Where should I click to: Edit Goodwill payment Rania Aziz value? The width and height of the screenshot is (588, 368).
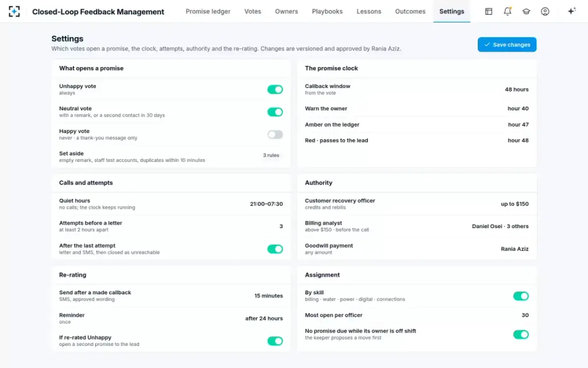point(514,249)
